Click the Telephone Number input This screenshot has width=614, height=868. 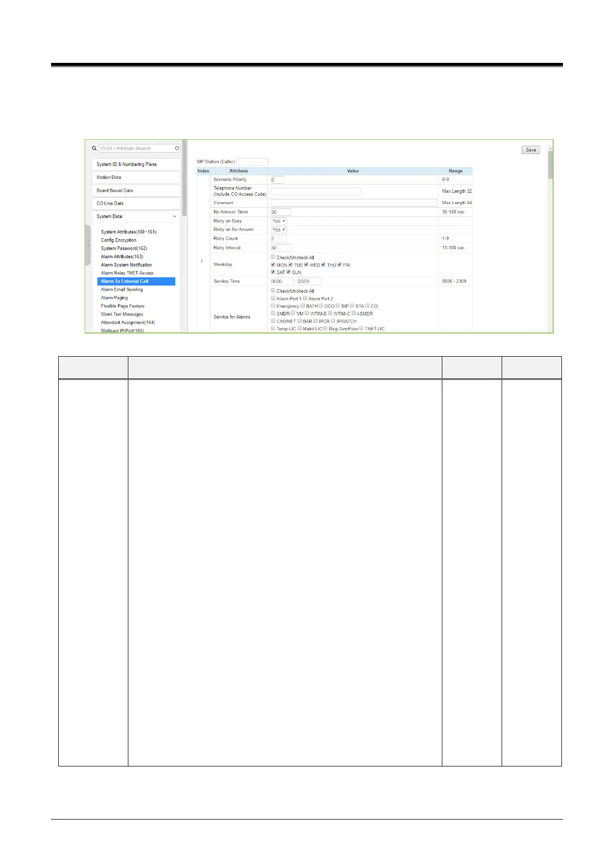(x=316, y=191)
